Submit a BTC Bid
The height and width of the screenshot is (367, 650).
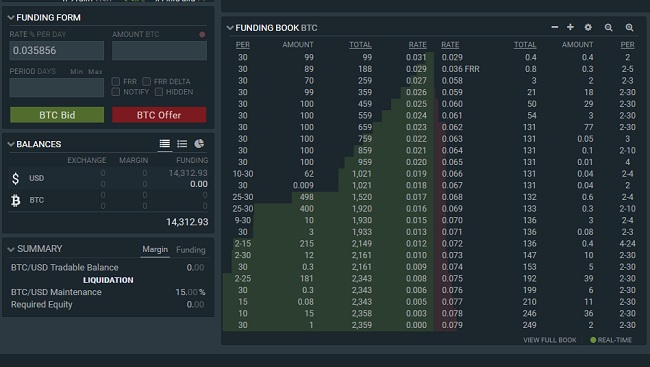[57, 115]
